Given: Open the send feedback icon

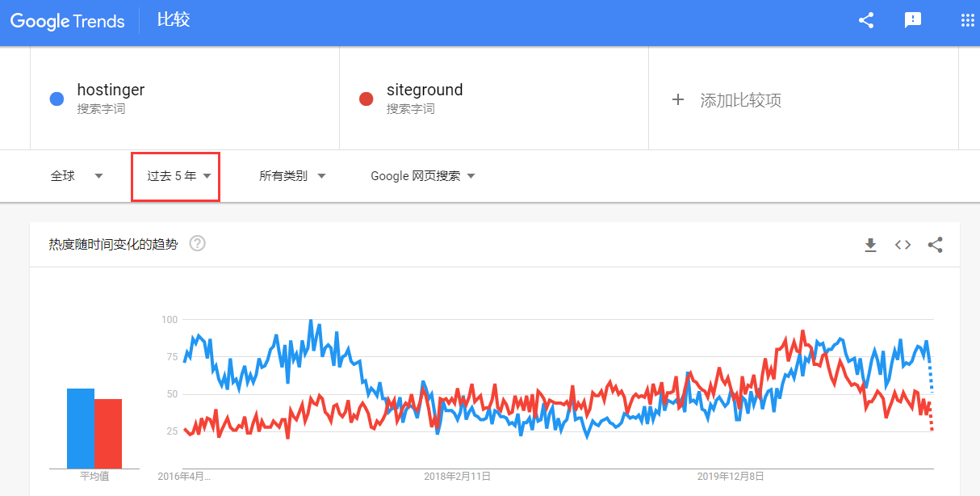Looking at the screenshot, I should click(913, 21).
